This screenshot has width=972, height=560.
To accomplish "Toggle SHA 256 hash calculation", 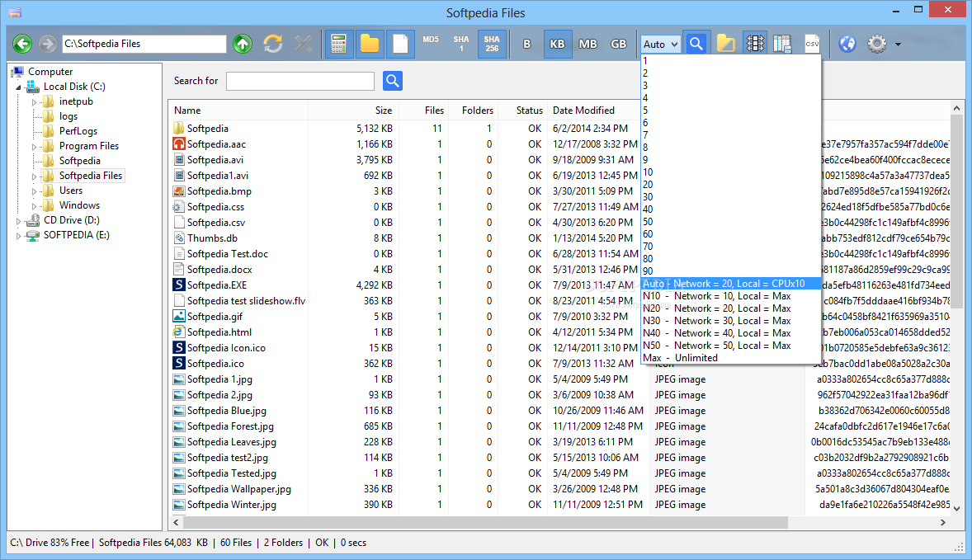I will click(x=492, y=44).
